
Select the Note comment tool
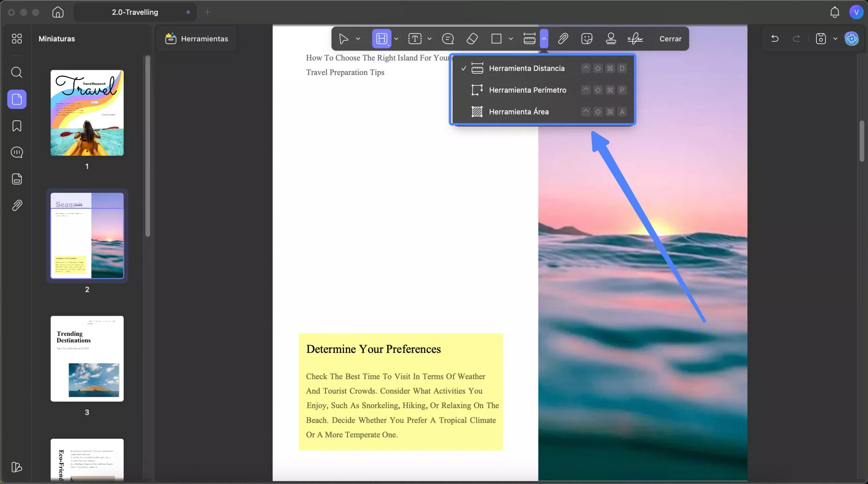tap(448, 39)
